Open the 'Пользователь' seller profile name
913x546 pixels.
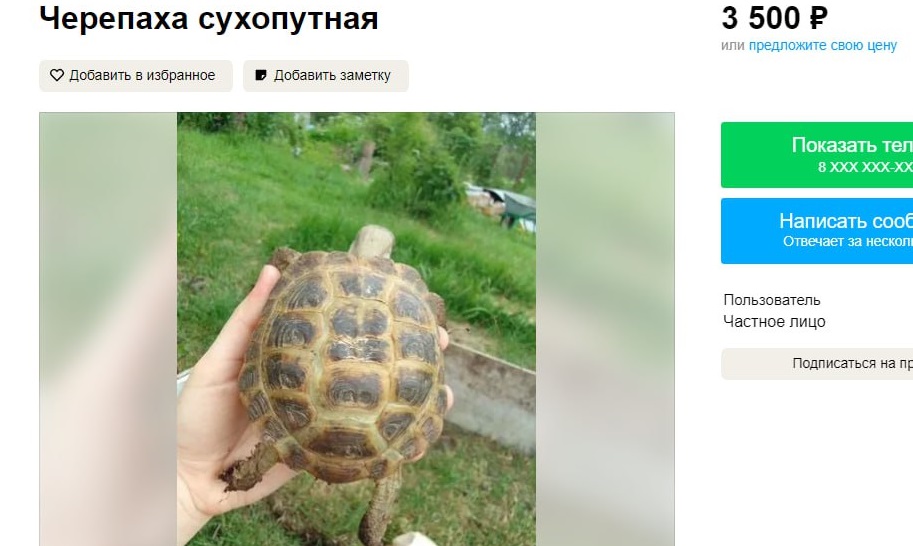point(772,300)
